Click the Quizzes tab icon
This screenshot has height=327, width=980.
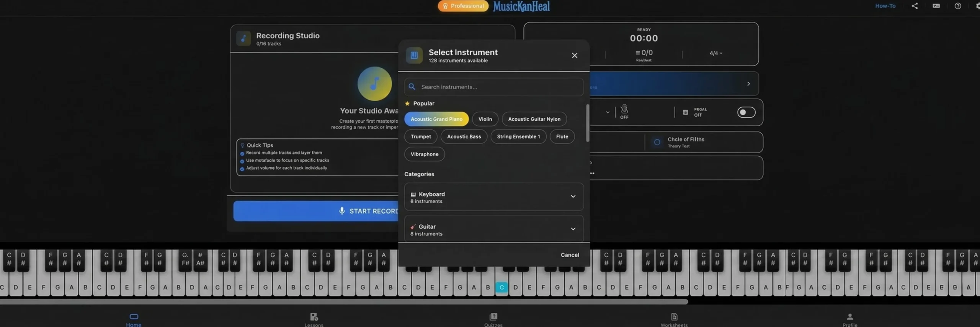(493, 317)
